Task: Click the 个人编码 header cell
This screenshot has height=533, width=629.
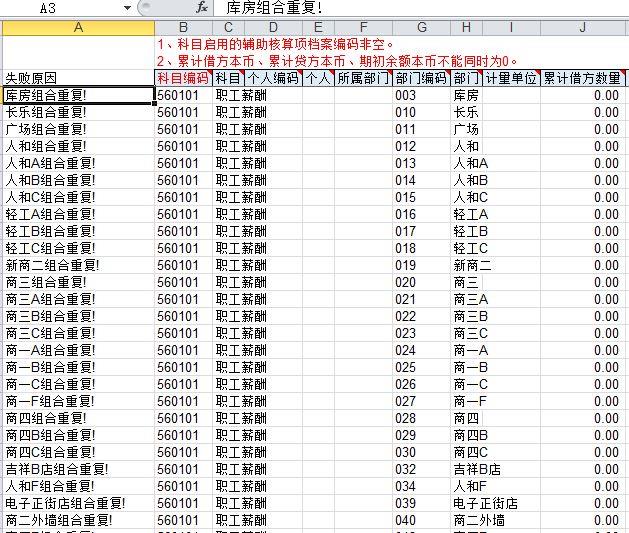Action: coord(273,78)
